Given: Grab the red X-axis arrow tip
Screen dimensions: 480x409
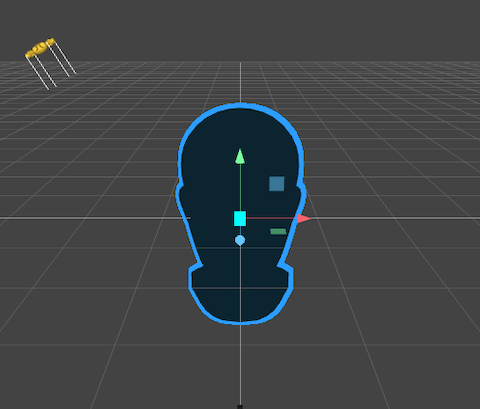Looking at the screenshot, I should [304, 219].
